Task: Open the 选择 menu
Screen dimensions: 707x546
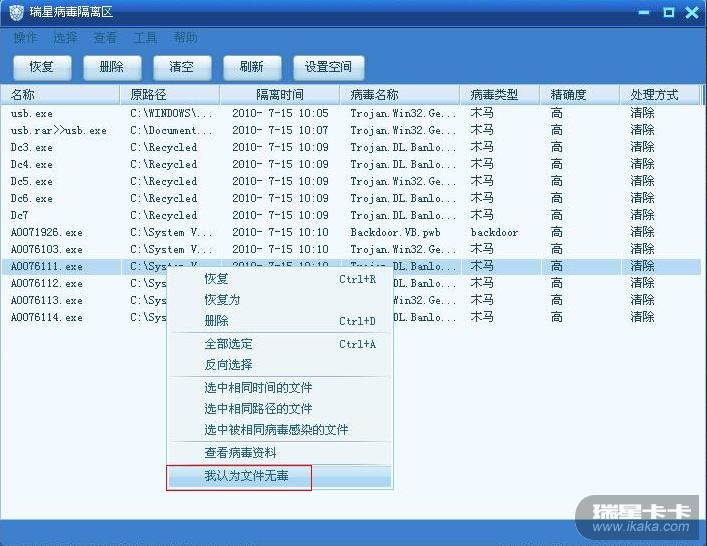Action: click(x=65, y=37)
